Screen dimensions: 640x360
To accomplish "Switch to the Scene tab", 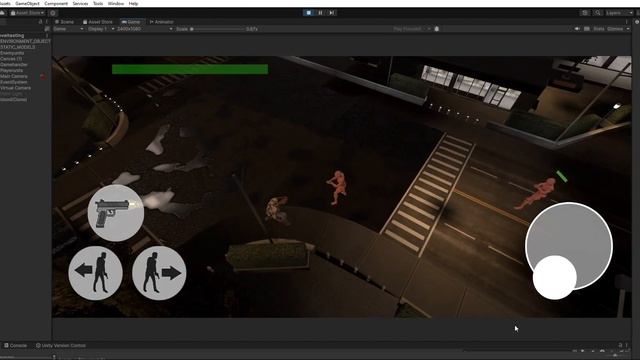I will click(64, 22).
